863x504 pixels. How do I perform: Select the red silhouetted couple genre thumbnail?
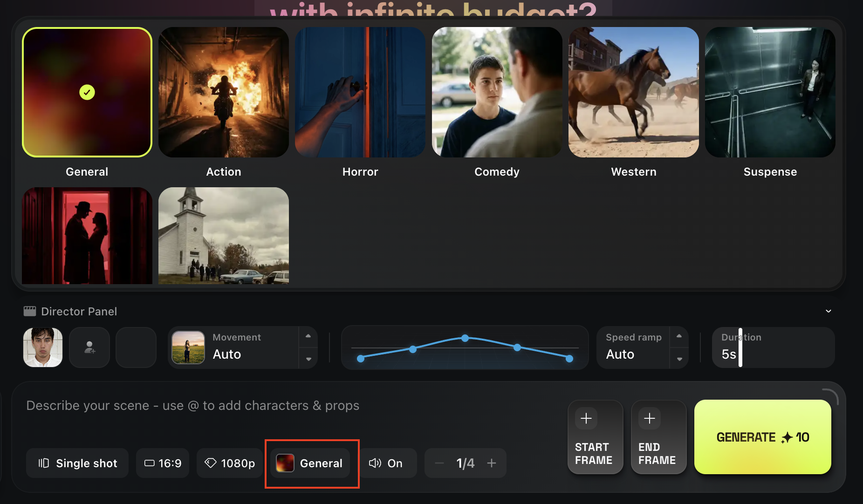(87, 236)
